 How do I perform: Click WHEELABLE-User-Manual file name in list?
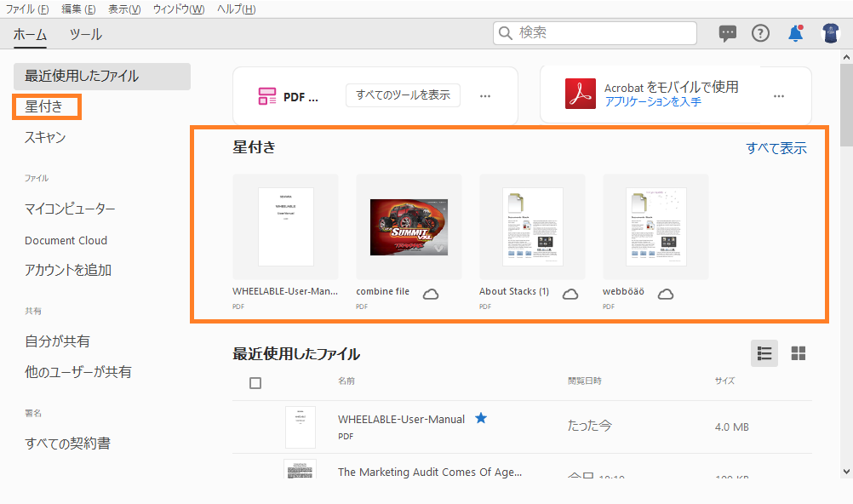[402, 420]
